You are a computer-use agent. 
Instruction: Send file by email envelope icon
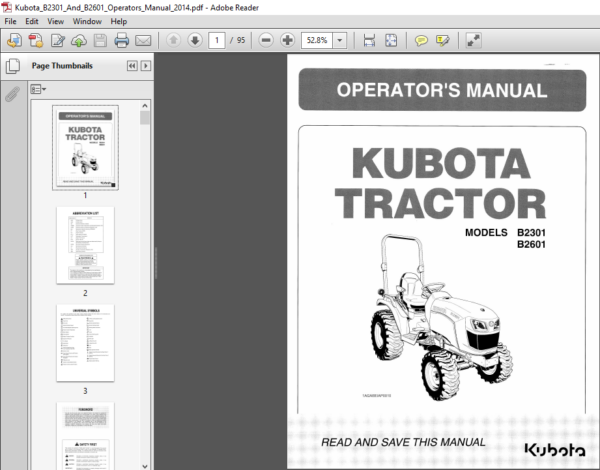143,40
